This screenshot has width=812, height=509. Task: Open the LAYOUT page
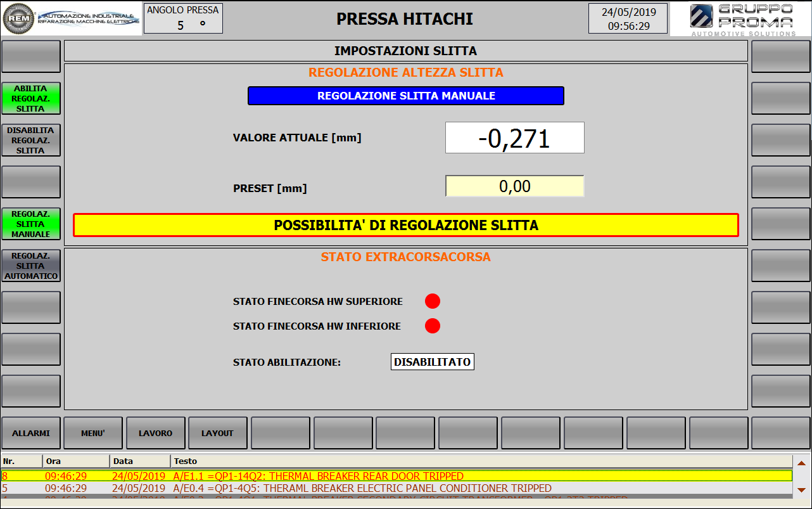pos(218,433)
